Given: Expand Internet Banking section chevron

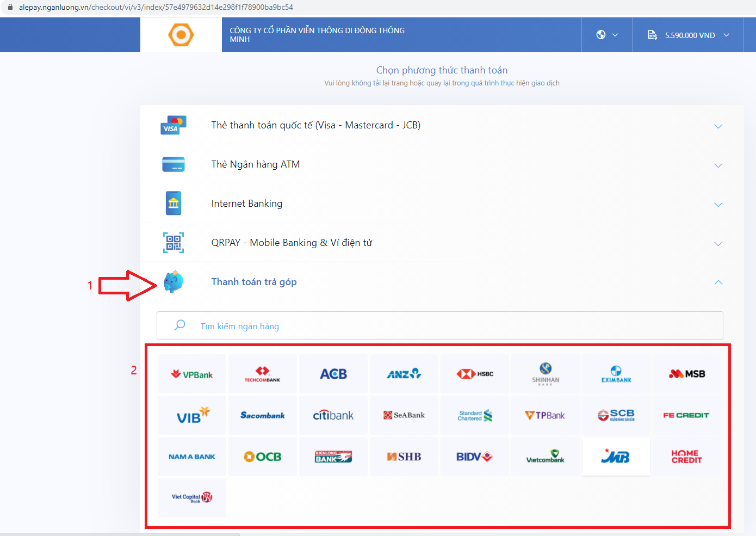Looking at the screenshot, I should coord(718,205).
